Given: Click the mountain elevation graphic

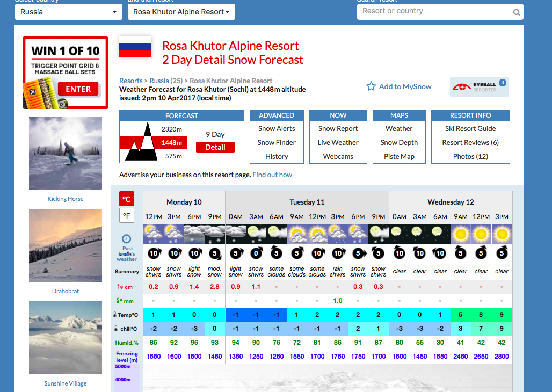Looking at the screenshot, I should coord(141,142).
